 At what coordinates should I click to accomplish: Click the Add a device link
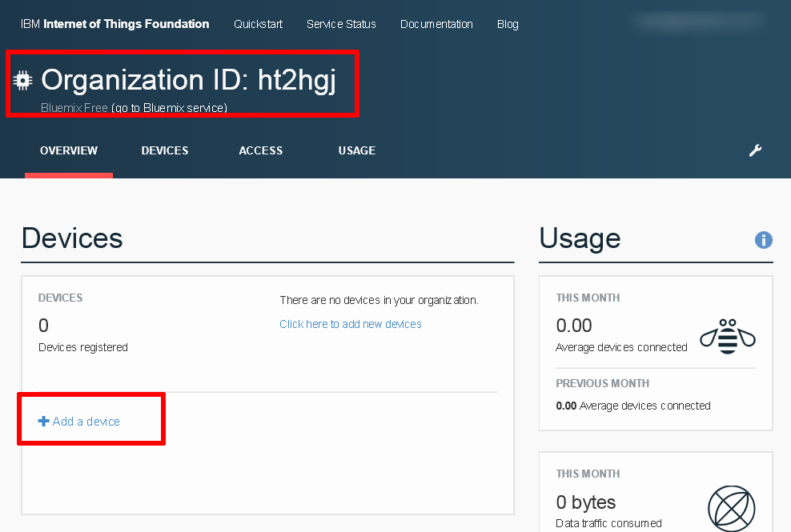86,421
